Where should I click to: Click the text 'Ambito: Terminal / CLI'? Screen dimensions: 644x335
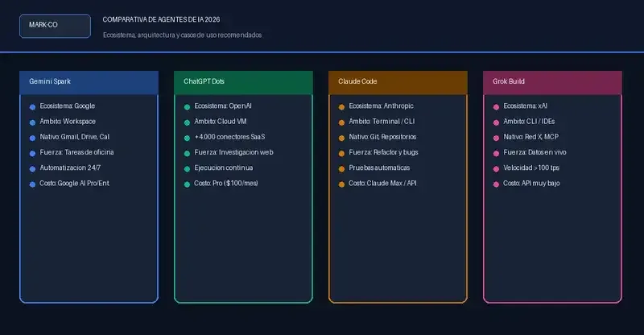(382, 122)
